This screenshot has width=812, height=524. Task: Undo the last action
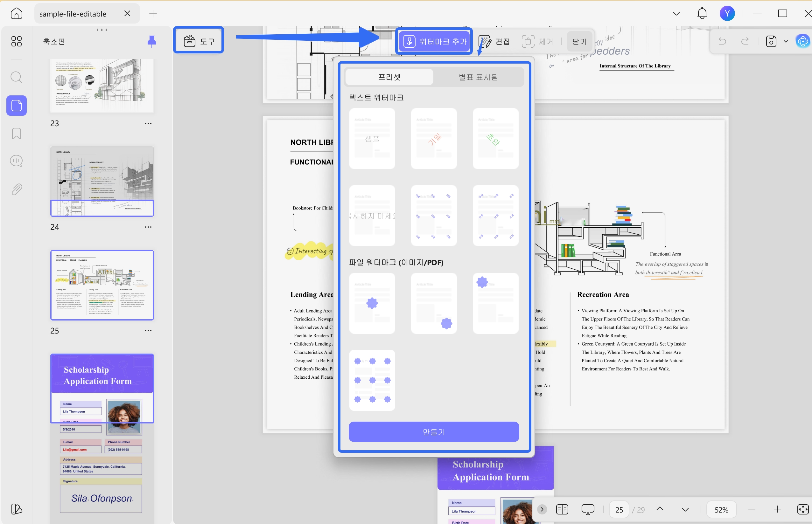point(722,41)
